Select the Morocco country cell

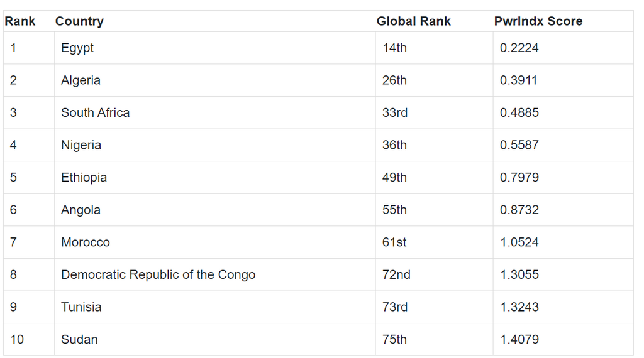point(85,242)
